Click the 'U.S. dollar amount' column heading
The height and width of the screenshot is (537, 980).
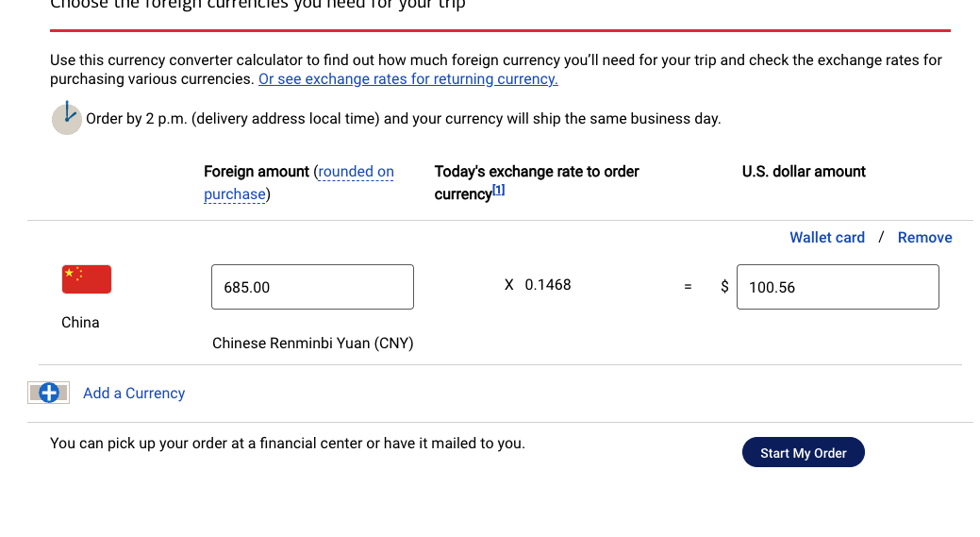click(804, 172)
